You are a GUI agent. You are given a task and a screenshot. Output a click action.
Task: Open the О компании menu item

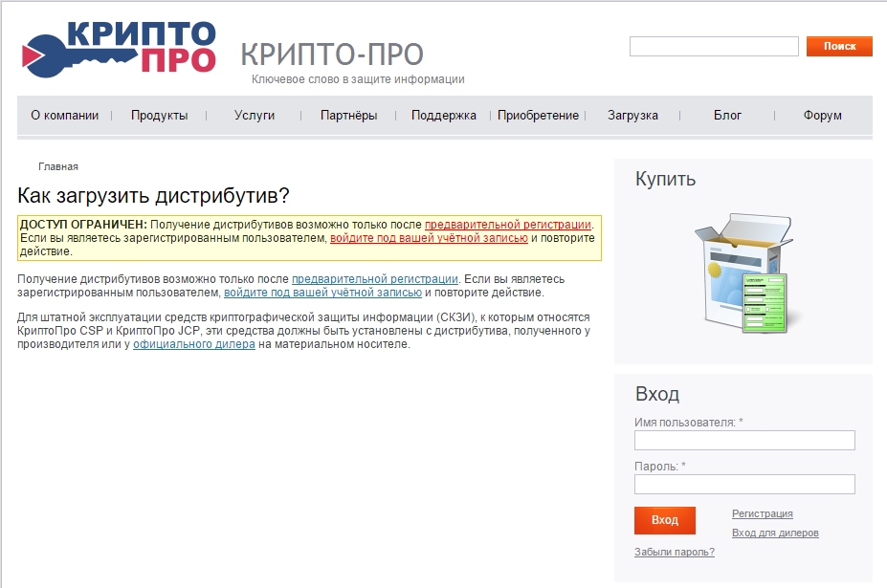pos(64,116)
